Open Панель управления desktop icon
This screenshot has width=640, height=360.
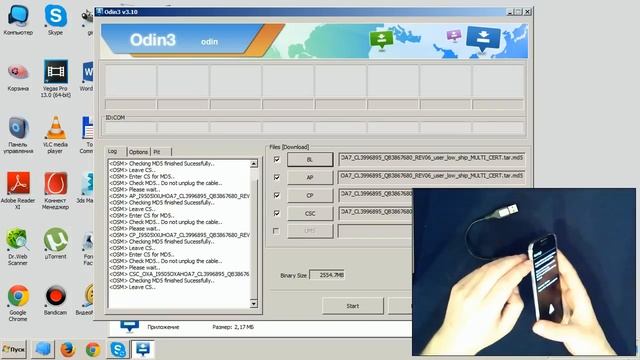18,135
